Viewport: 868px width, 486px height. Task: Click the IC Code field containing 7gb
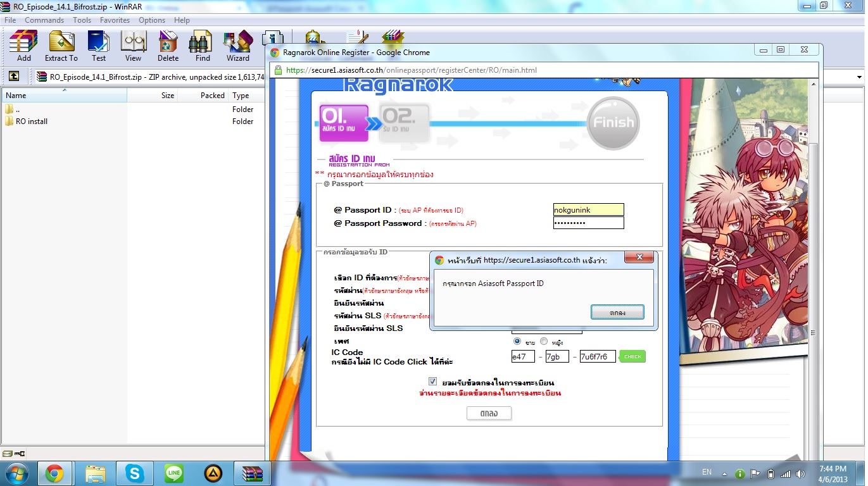coord(557,357)
